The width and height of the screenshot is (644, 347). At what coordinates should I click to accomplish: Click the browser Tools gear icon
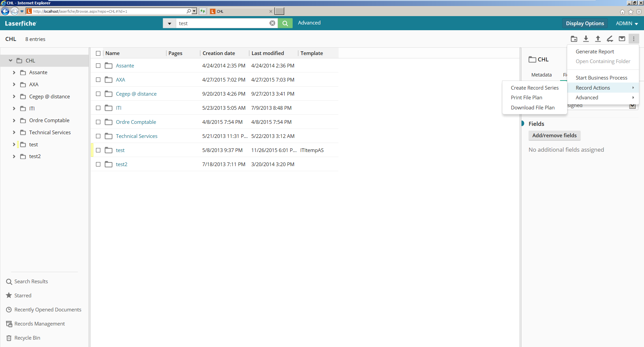(639, 12)
